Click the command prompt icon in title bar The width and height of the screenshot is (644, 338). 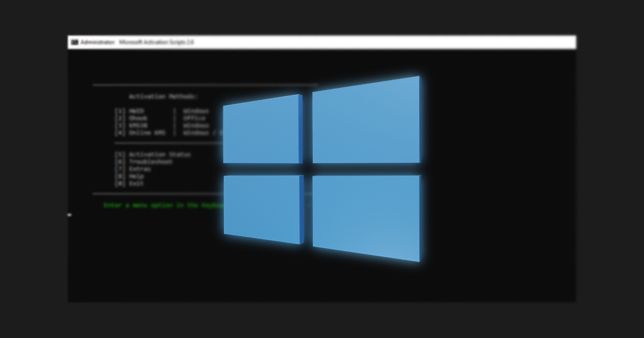tap(74, 42)
